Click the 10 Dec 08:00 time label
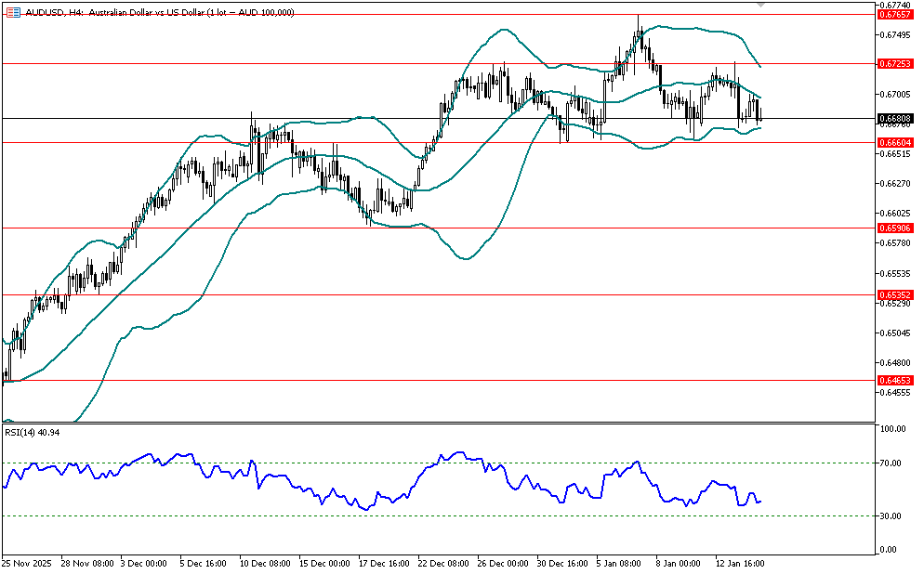Screen dimensions: 924x574 point(269,563)
